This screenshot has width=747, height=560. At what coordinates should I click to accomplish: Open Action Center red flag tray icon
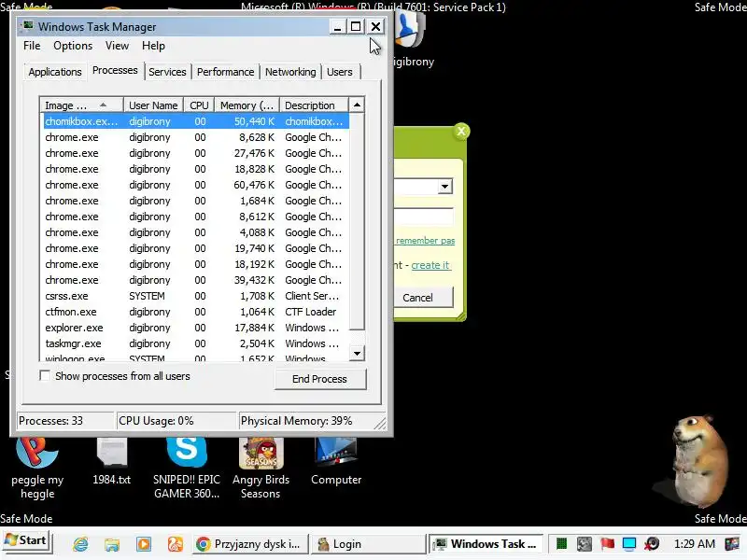pos(607,543)
